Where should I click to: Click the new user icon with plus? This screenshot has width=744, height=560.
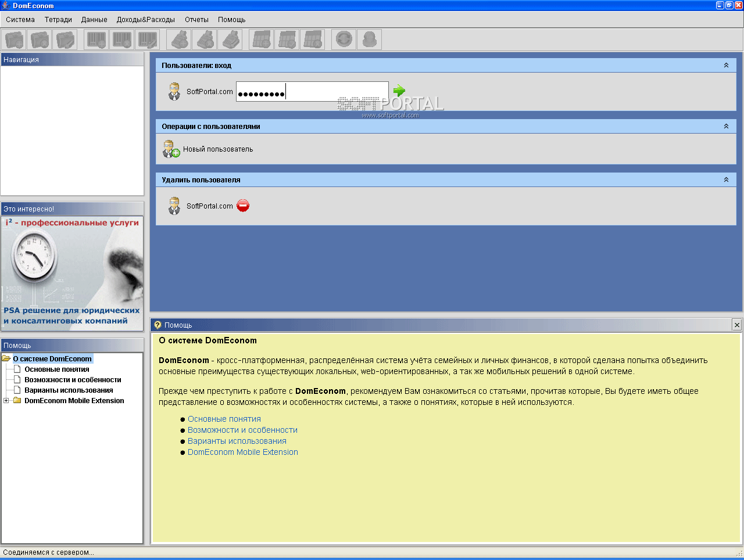click(x=171, y=149)
